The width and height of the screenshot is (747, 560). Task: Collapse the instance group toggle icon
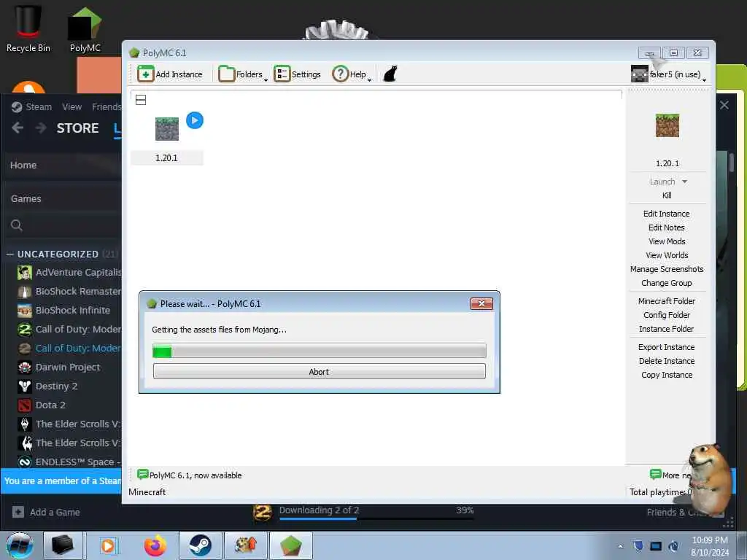141,100
